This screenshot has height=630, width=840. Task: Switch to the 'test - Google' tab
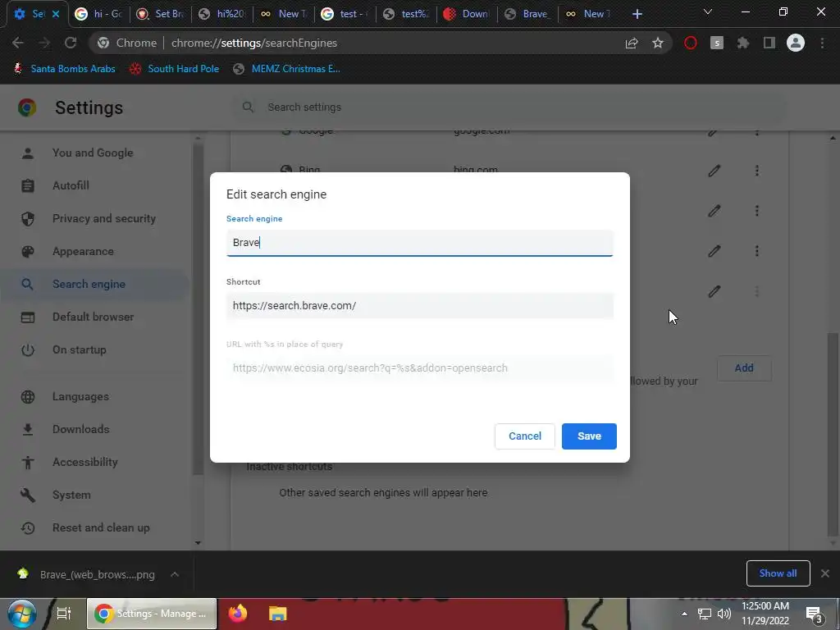[345, 14]
